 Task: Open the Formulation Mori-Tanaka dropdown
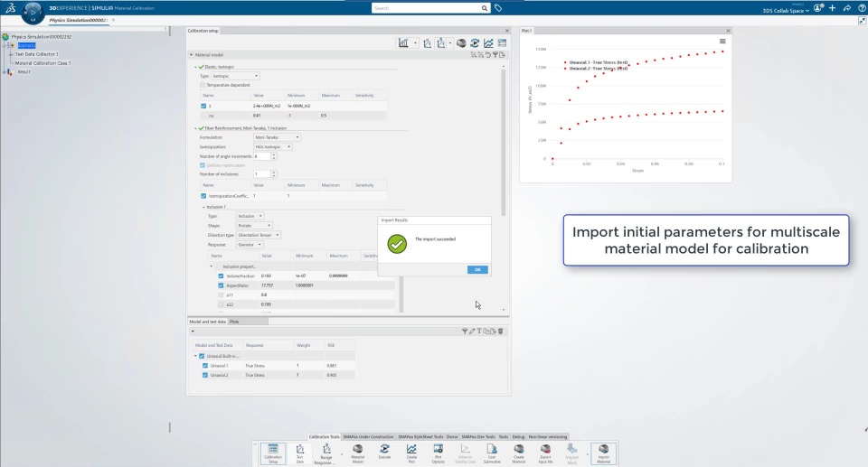tap(277, 137)
